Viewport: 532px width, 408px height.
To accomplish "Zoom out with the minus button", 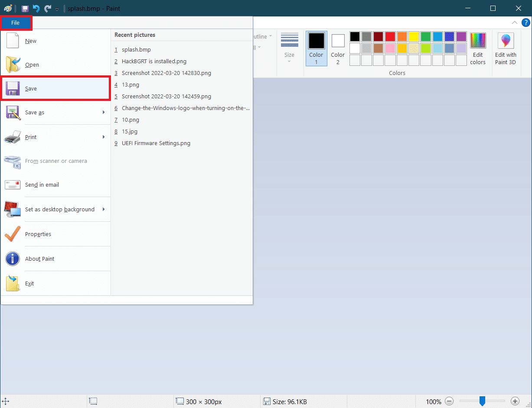I will [x=450, y=402].
